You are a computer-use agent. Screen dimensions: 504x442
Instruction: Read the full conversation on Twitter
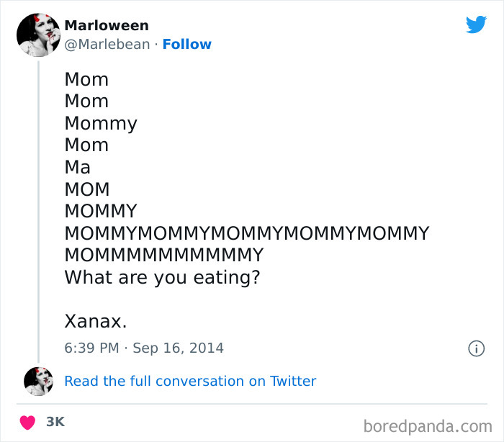[190, 381]
